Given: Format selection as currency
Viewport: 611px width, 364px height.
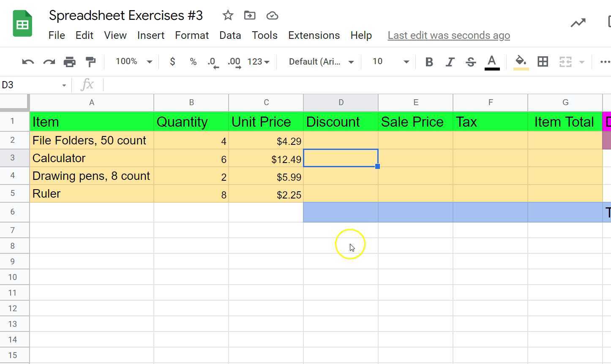Looking at the screenshot, I should tap(172, 62).
